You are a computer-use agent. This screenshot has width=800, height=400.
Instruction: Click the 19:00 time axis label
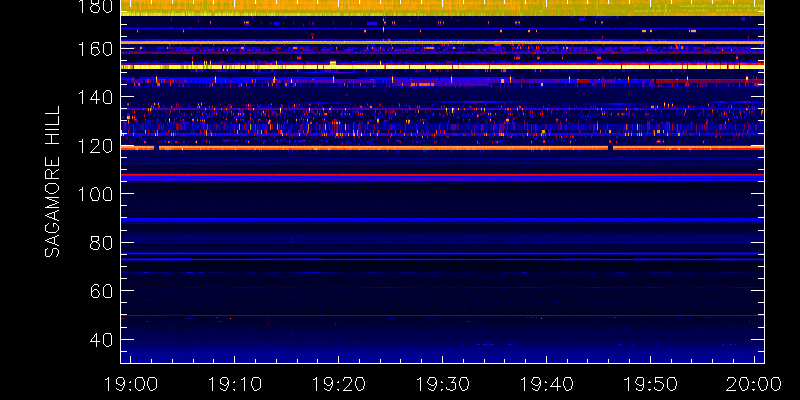tap(131, 384)
